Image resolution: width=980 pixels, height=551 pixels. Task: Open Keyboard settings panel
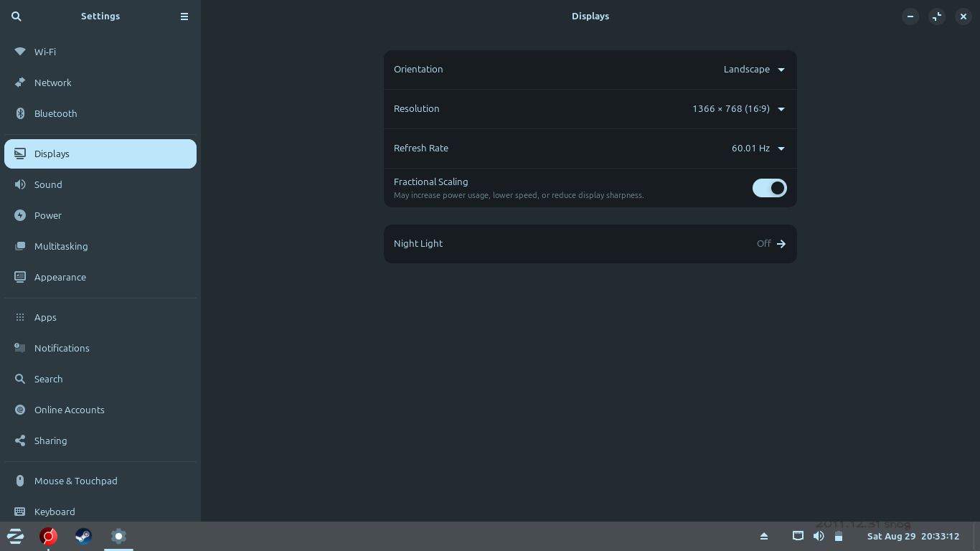100,511
